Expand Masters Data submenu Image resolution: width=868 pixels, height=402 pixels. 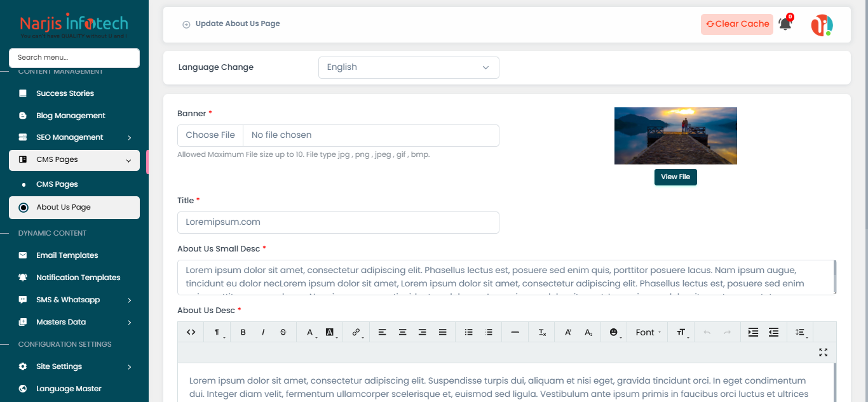click(74, 322)
